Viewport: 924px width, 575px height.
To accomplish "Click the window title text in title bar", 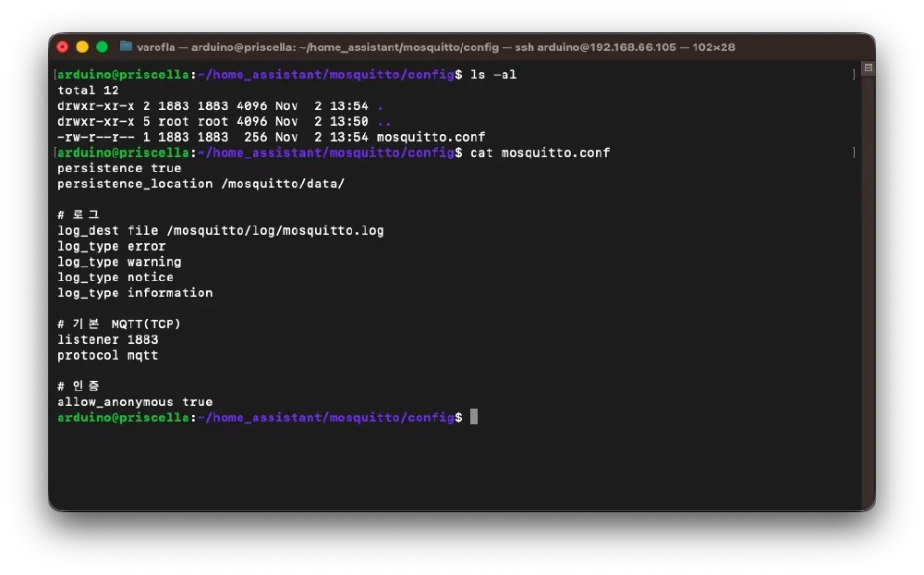I will click(435, 46).
